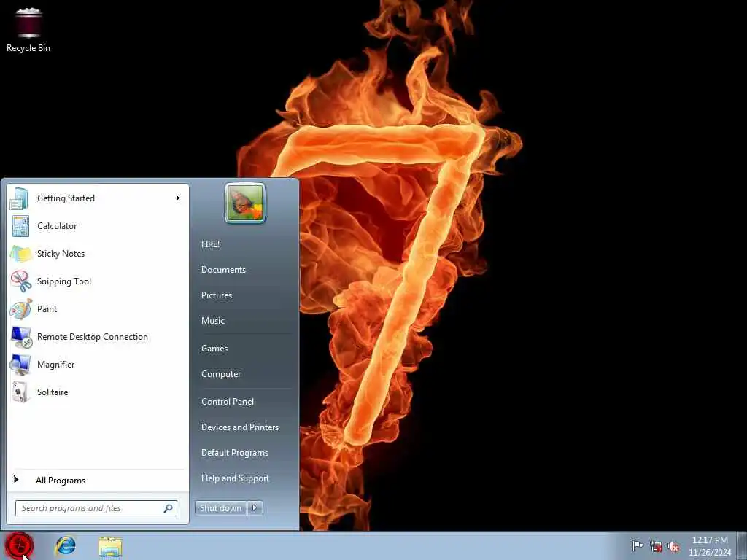
Task: Click the red Start orb button
Action: 20,545
